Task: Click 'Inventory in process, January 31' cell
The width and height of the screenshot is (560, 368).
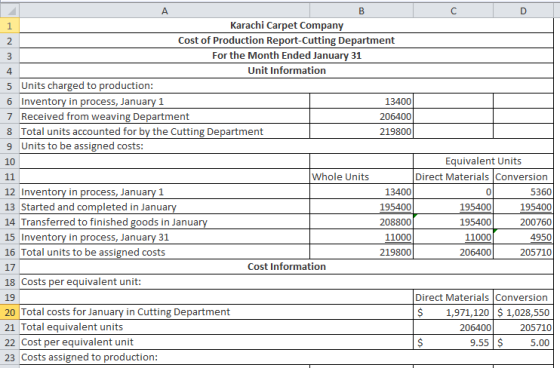Action: 164,237
